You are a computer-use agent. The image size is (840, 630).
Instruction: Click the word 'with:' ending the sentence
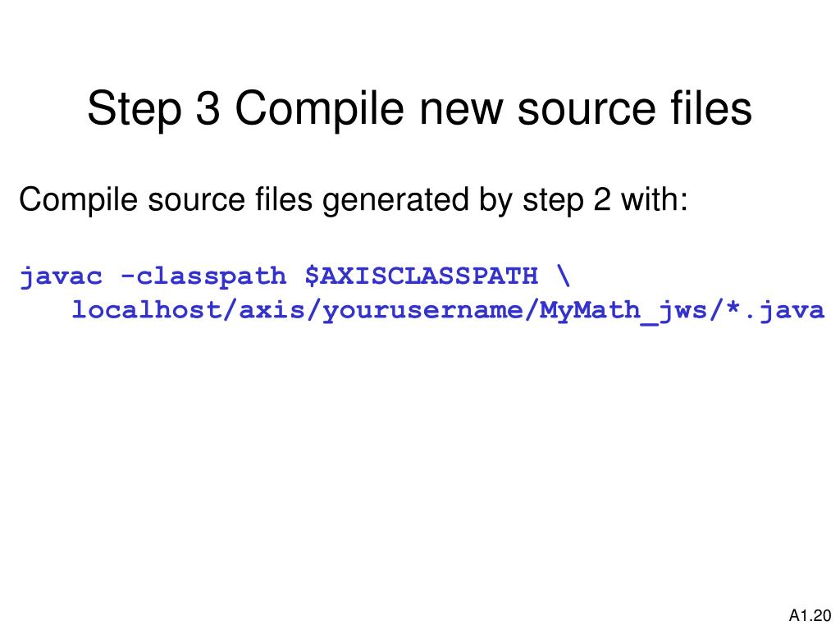(x=654, y=199)
